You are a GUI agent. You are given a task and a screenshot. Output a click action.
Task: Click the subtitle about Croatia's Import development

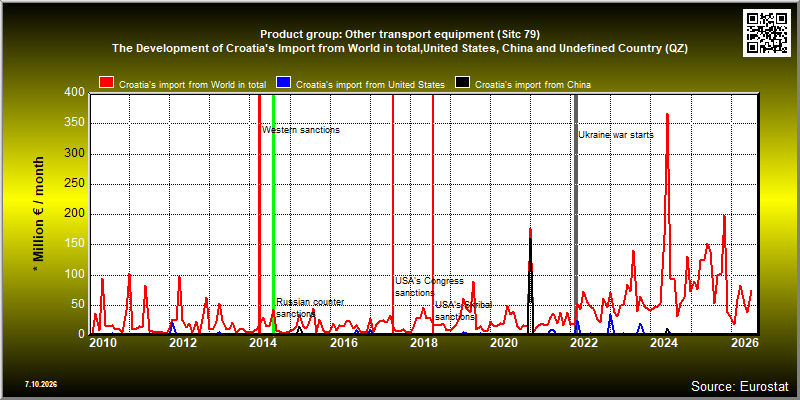pos(400,49)
